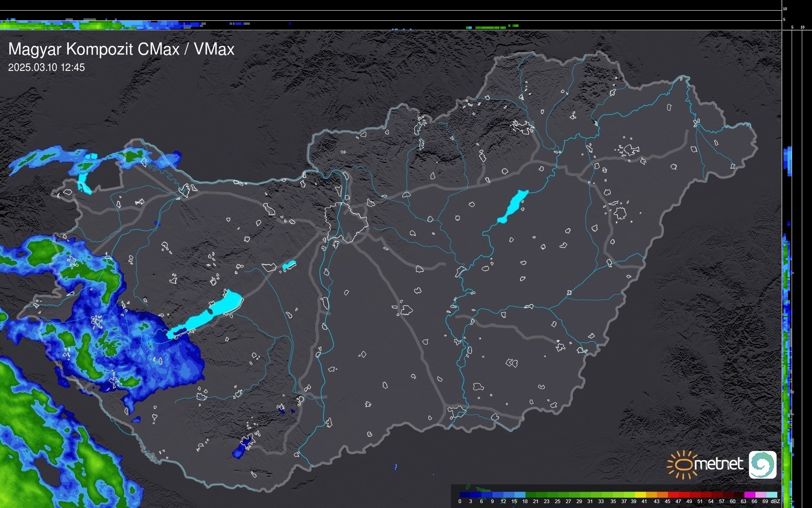Pick the yellow 39 dBZ legend color
The height and width of the screenshot is (508, 812).
tap(640, 495)
